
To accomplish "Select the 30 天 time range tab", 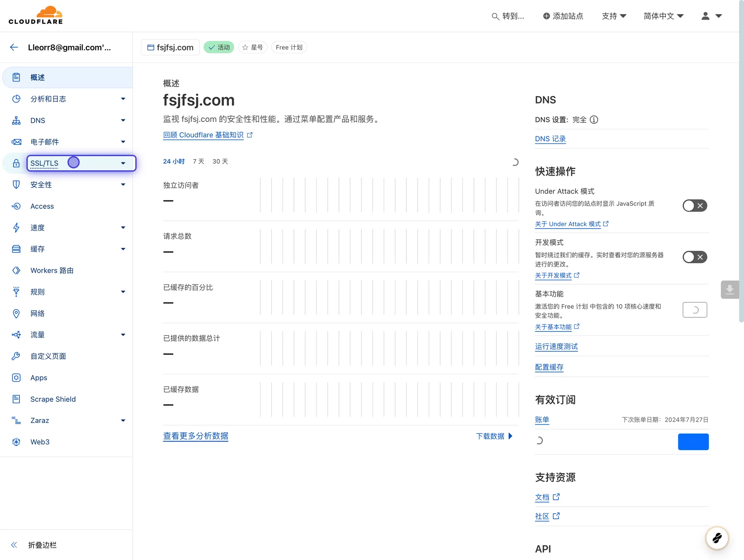I will point(220,162).
